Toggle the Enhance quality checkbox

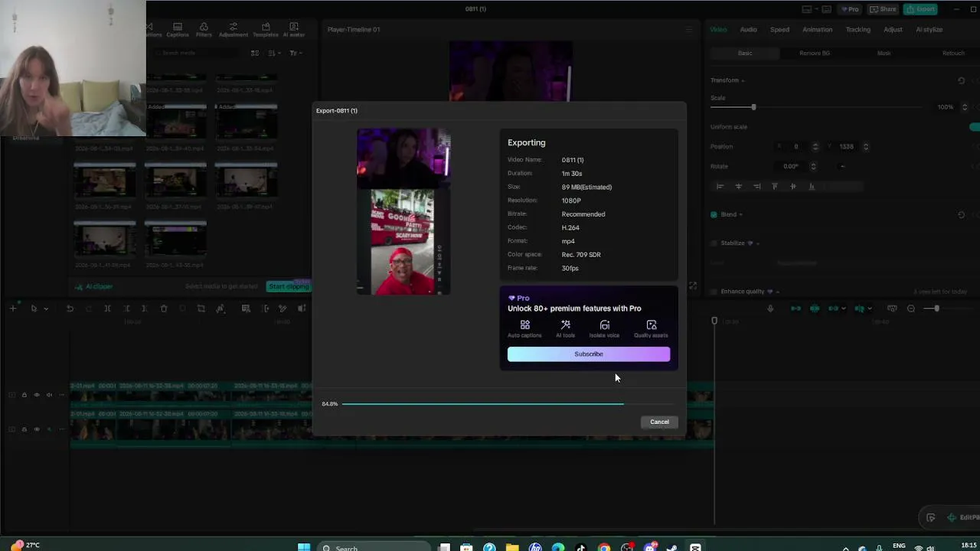[x=714, y=292]
